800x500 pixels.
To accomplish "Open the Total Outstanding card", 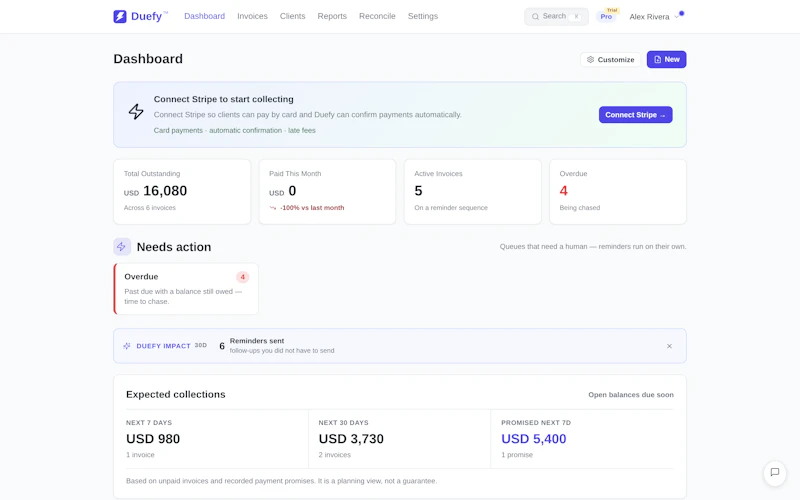I will pyautogui.click(x=182, y=191).
